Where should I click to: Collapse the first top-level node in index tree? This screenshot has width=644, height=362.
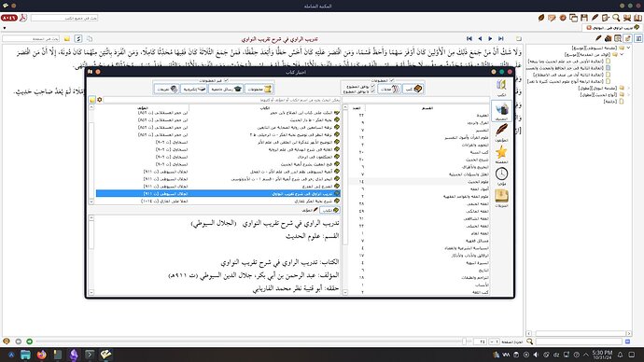(x=628, y=48)
